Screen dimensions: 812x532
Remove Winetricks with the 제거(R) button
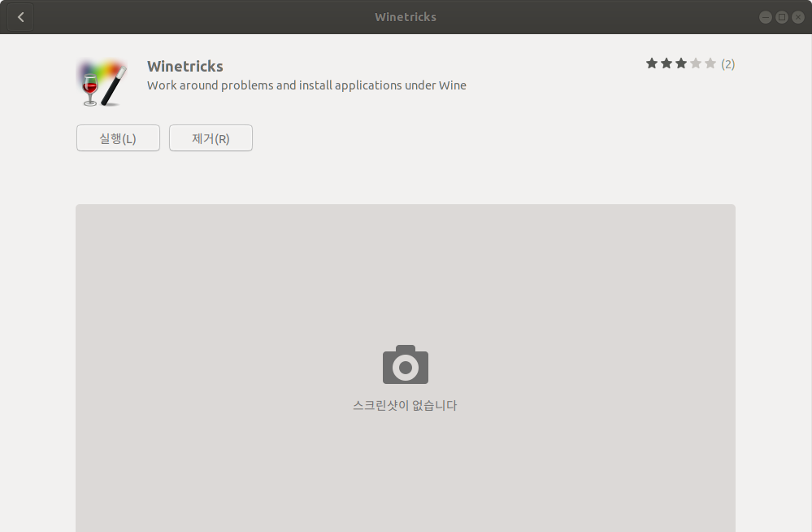click(x=211, y=138)
